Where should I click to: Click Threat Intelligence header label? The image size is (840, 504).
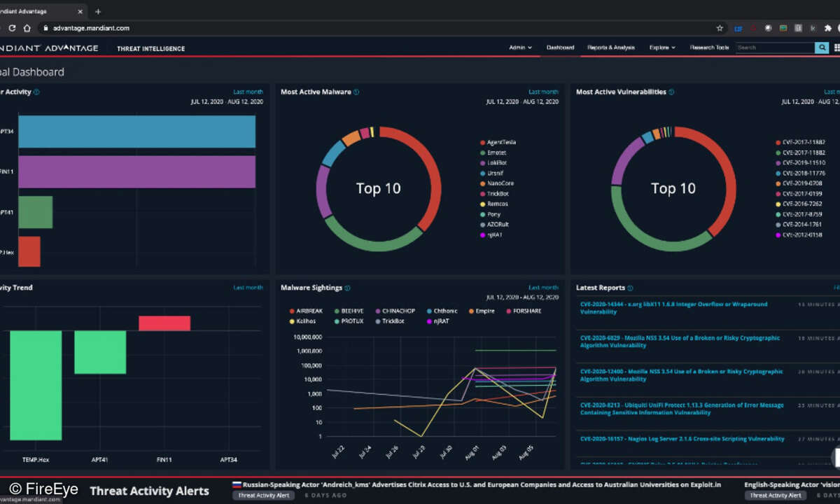(151, 48)
